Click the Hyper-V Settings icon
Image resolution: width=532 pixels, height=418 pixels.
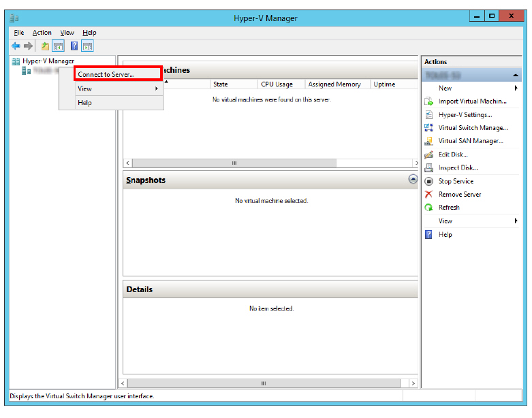pos(429,114)
